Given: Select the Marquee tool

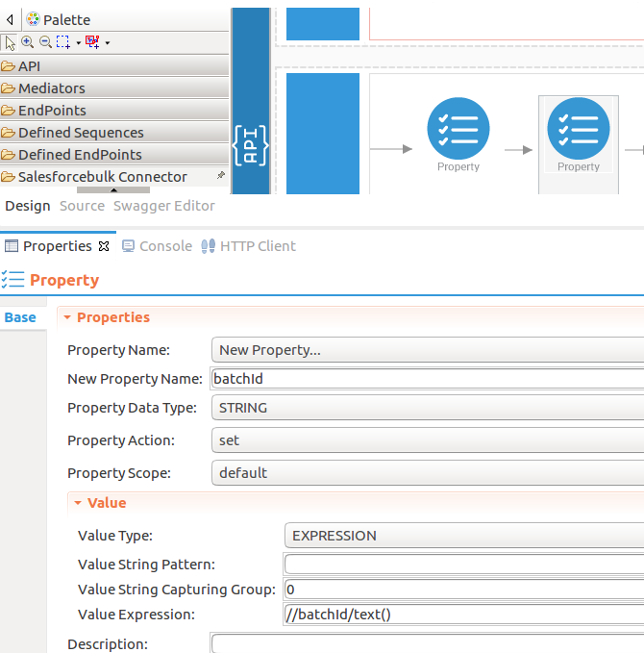Looking at the screenshot, I should click(x=63, y=42).
